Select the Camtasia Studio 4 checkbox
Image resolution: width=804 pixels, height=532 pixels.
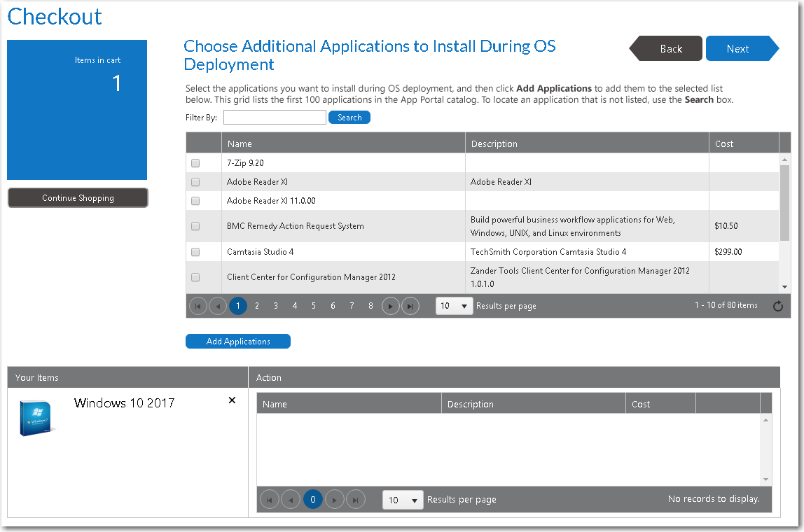(195, 252)
